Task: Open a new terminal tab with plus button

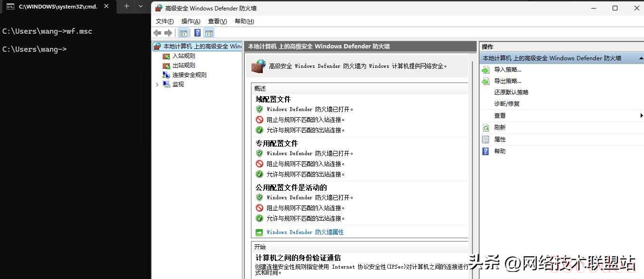Action: 126,6
